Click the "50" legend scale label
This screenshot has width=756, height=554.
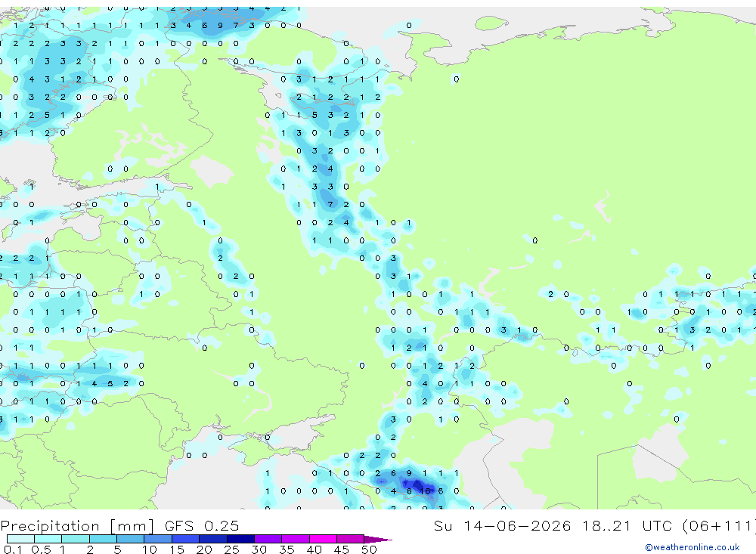click(x=369, y=549)
